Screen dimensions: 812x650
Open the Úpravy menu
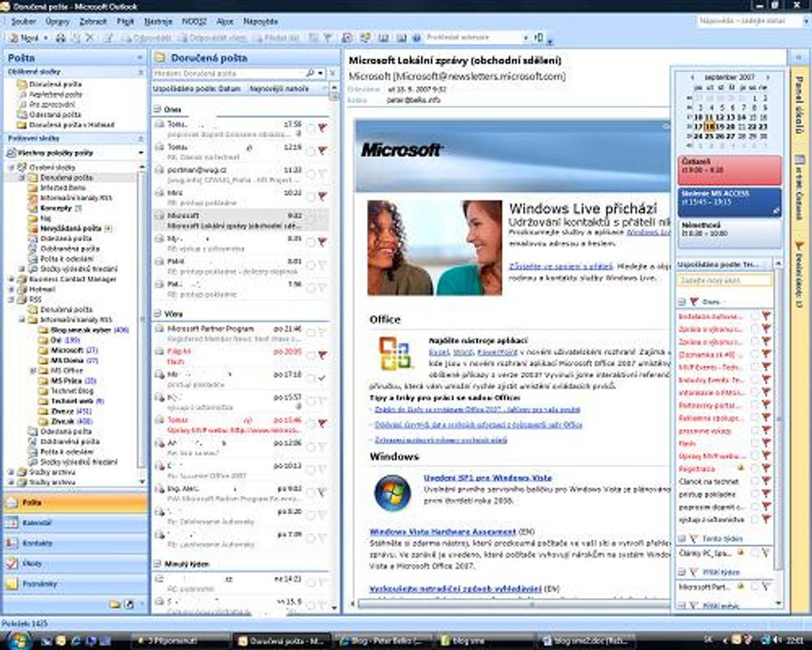[x=58, y=21]
